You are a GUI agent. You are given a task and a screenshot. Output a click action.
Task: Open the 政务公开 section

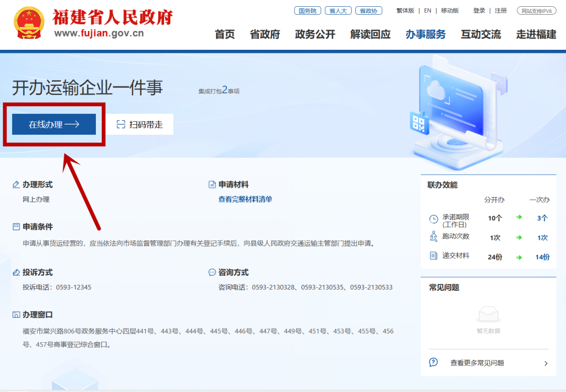pos(315,34)
